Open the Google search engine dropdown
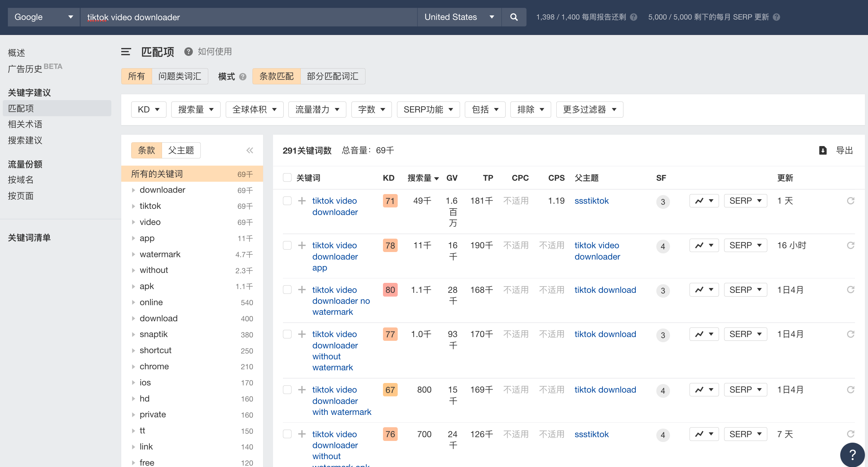868x467 pixels. (44, 17)
